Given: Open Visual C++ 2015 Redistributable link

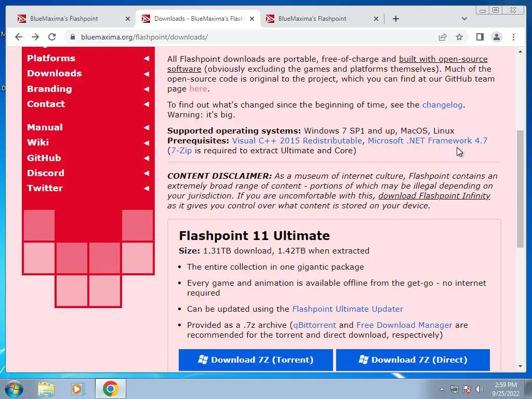Looking at the screenshot, I should click(x=297, y=140).
